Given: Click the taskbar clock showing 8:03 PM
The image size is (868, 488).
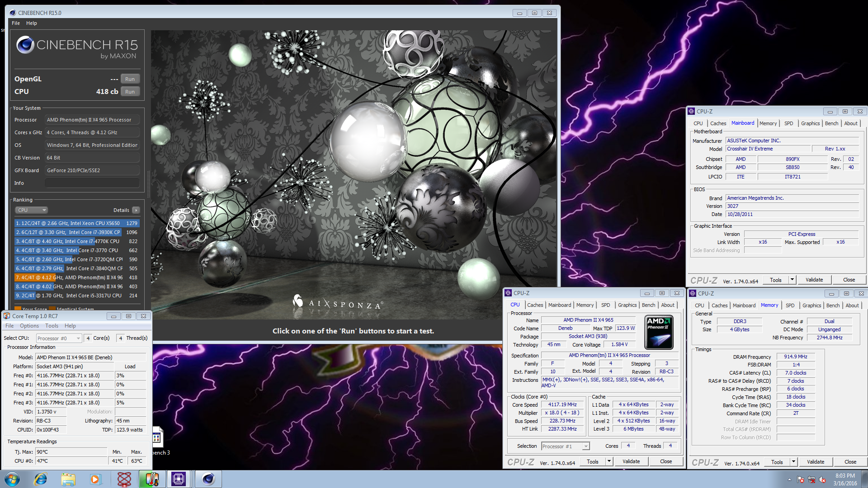Looking at the screenshot, I should click(x=845, y=479).
